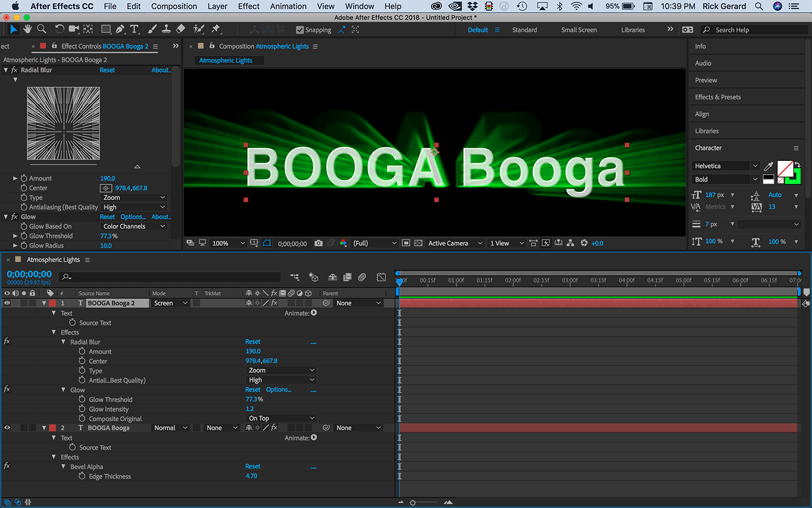Toggle the Snapping checkbox

[x=300, y=30]
